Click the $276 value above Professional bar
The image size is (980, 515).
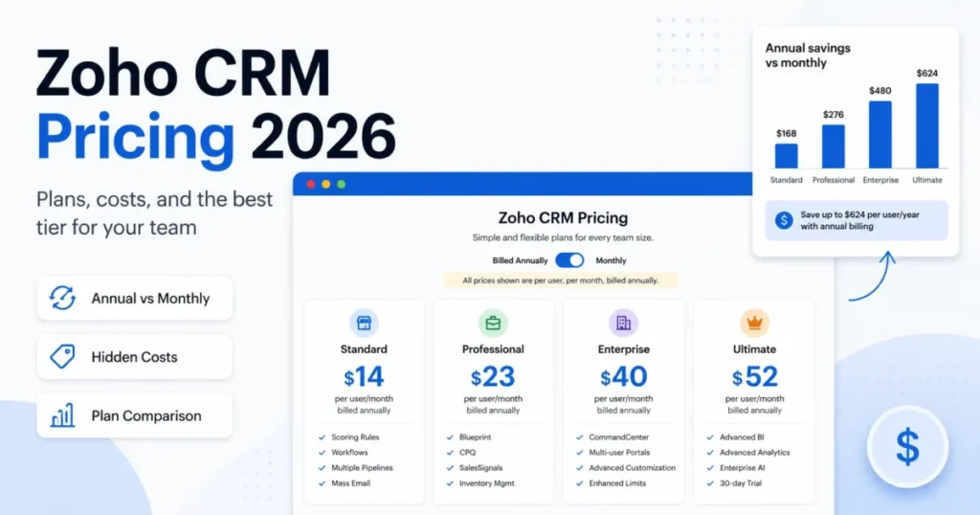coord(834,114)
